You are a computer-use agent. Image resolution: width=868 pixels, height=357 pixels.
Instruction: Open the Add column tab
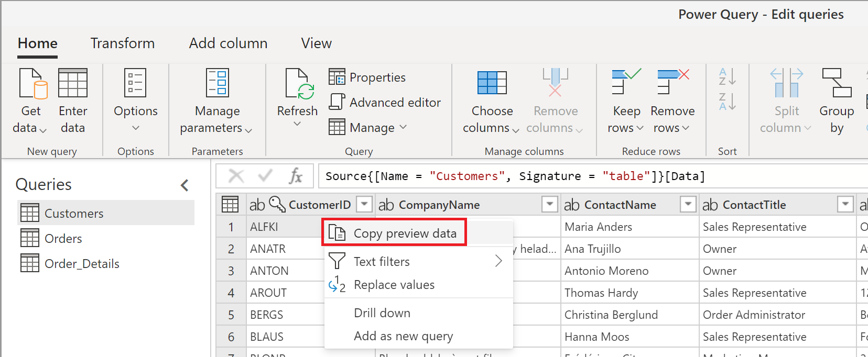[228, 43]
